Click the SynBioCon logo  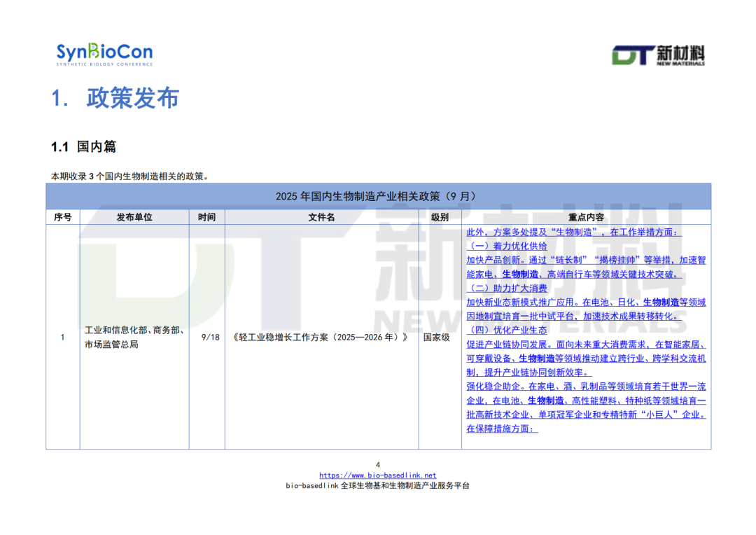pyautogui.click(x=104, y=54)
